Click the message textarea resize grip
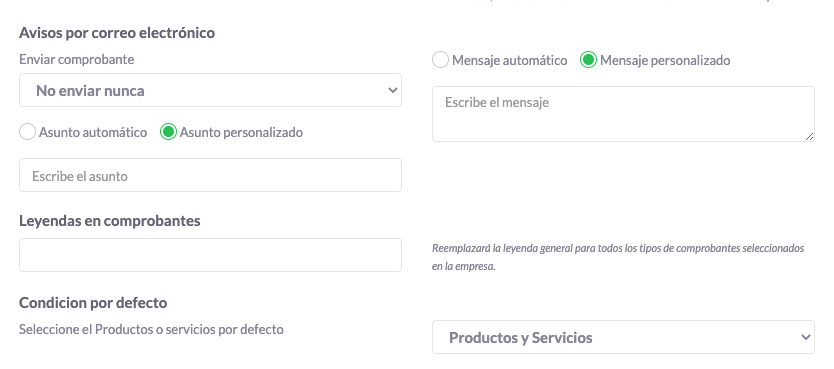The height and width of the screenshot is (369, 834). [809, 137]
